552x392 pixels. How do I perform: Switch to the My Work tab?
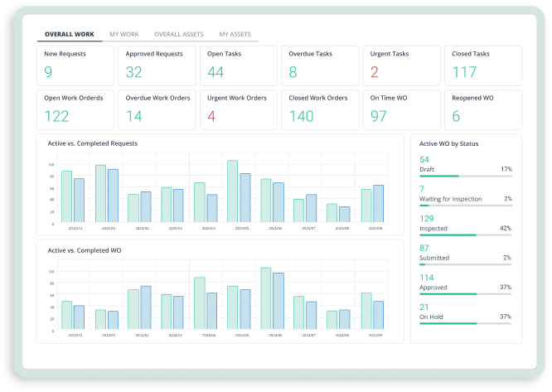pos(124,34)
